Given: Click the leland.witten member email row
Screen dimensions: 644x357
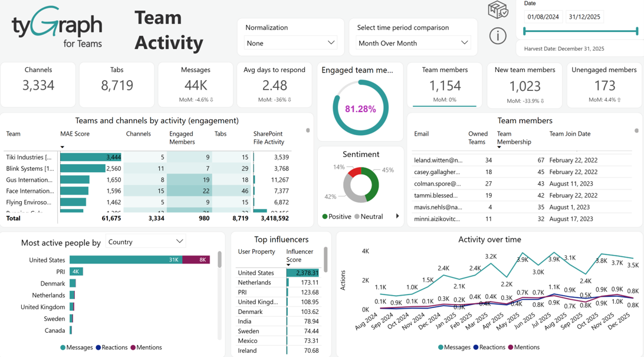Looking at the screenshot, I should 523,161.
